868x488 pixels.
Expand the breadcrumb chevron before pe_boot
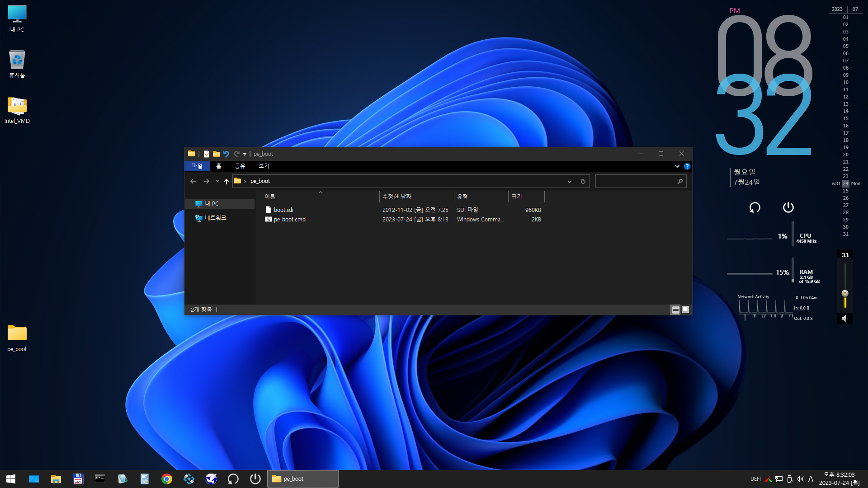click(245, 181)
